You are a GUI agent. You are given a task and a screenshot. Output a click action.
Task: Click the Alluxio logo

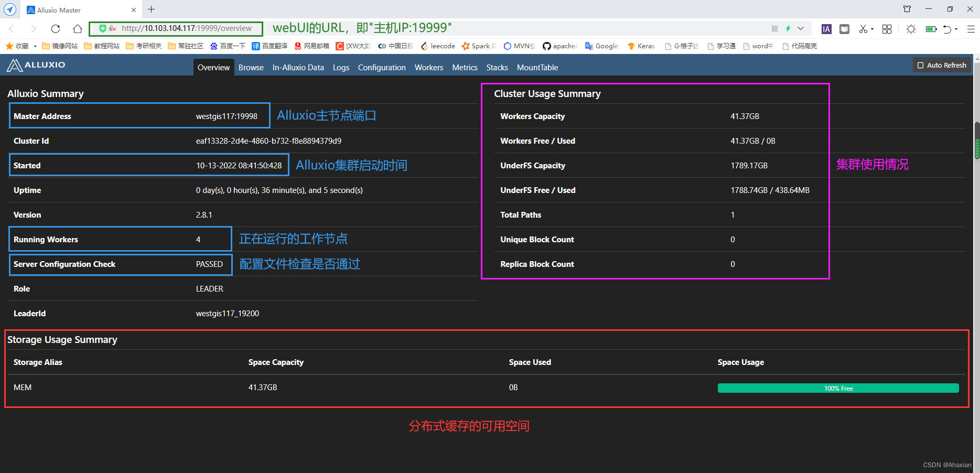[36, 65]
